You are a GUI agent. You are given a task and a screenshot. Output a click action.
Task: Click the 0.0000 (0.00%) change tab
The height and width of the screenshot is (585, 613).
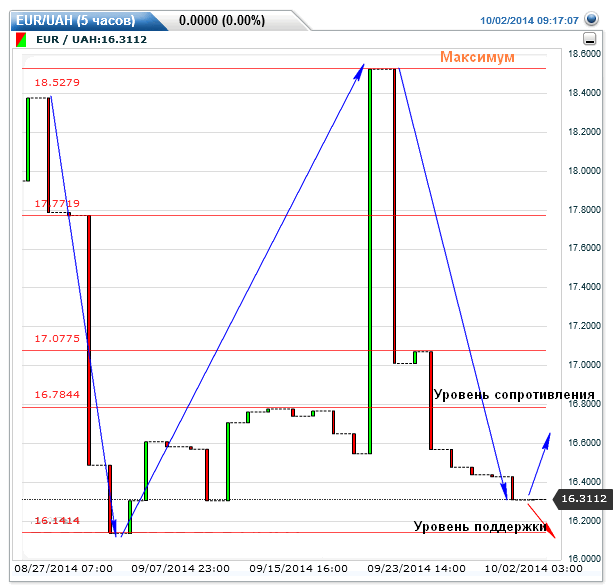click(x=222, y=20)
